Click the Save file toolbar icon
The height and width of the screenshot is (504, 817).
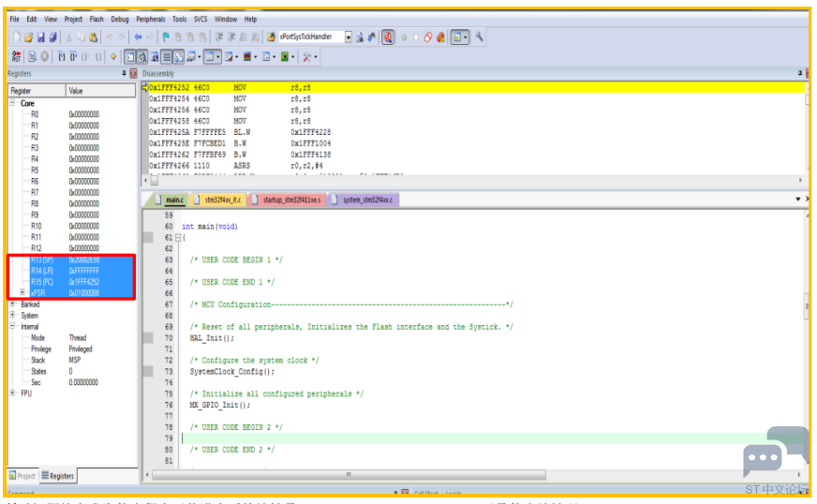coord(40,37)
